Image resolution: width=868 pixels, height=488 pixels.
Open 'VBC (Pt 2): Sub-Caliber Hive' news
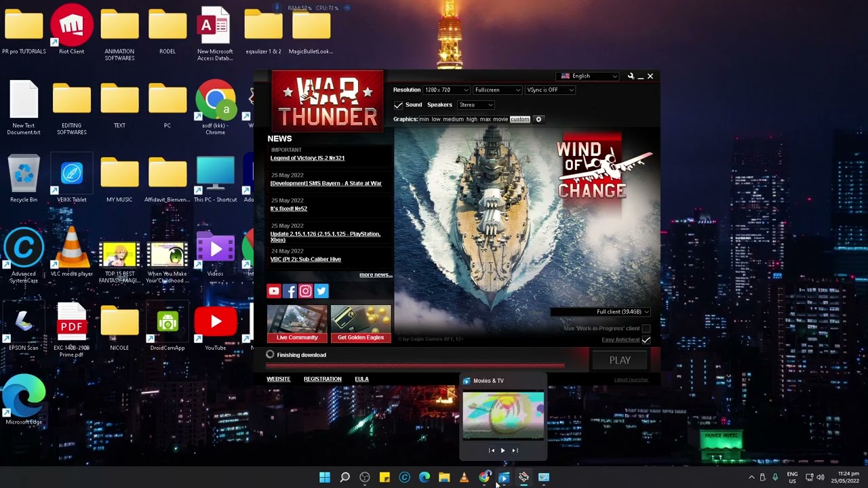306,259
